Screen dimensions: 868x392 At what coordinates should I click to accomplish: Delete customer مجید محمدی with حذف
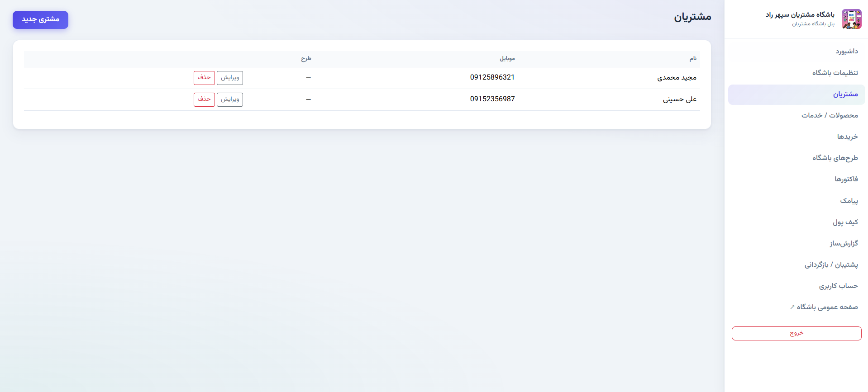[x=204, y=78]
